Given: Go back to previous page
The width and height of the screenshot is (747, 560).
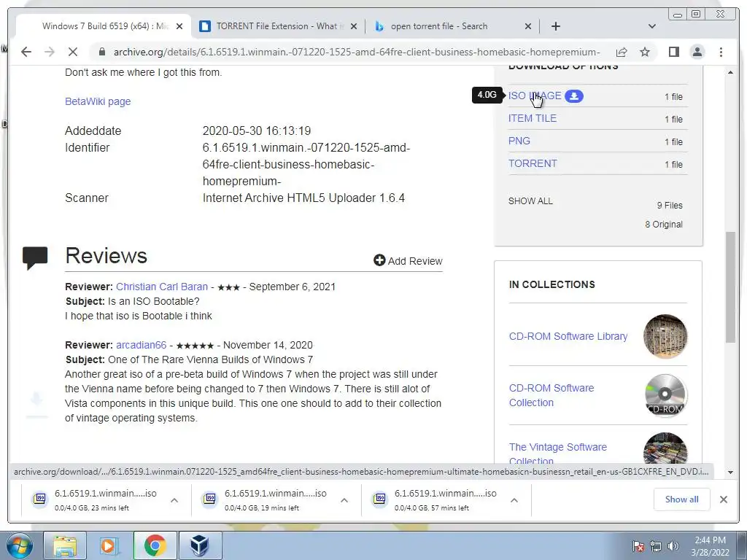Looking at the screenshot, I should (26, 52).
